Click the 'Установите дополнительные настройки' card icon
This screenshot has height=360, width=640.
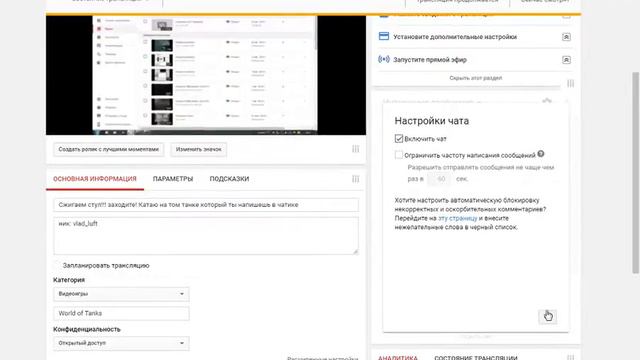coord(384,36)
